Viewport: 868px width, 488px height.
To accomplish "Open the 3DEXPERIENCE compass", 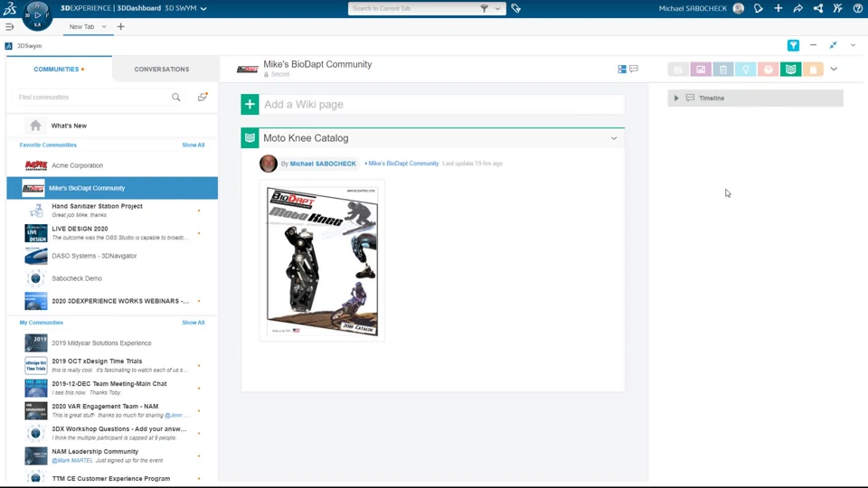I will (x=38, y=15).
